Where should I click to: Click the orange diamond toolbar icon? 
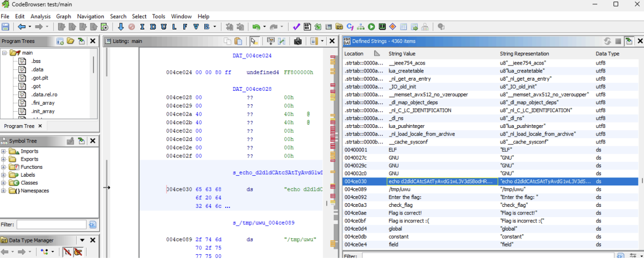[x=392, y=27]
